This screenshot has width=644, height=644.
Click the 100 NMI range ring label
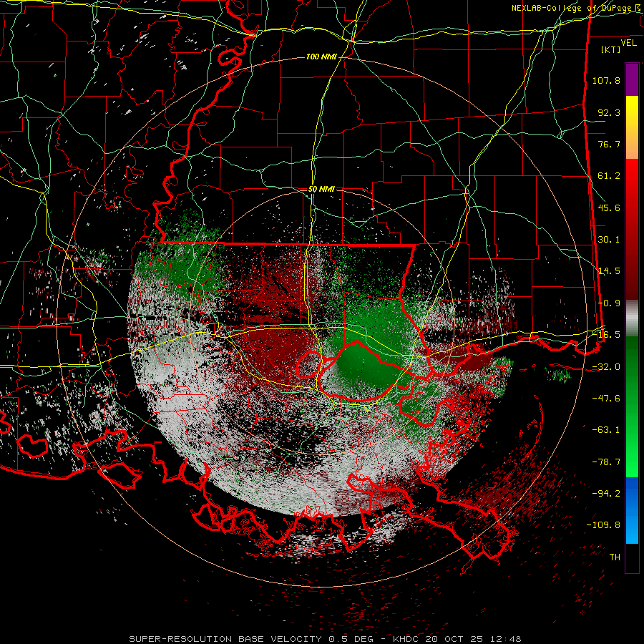click(321, 57)
